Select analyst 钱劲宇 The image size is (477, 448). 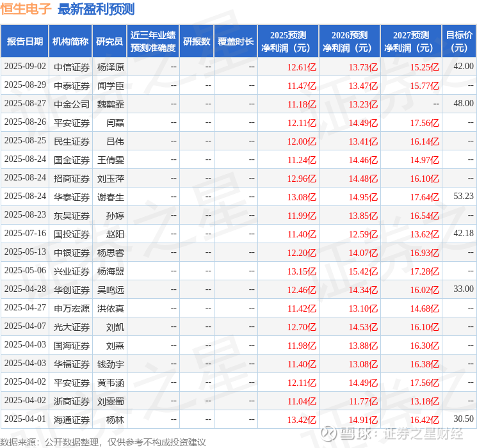[110, 364]
